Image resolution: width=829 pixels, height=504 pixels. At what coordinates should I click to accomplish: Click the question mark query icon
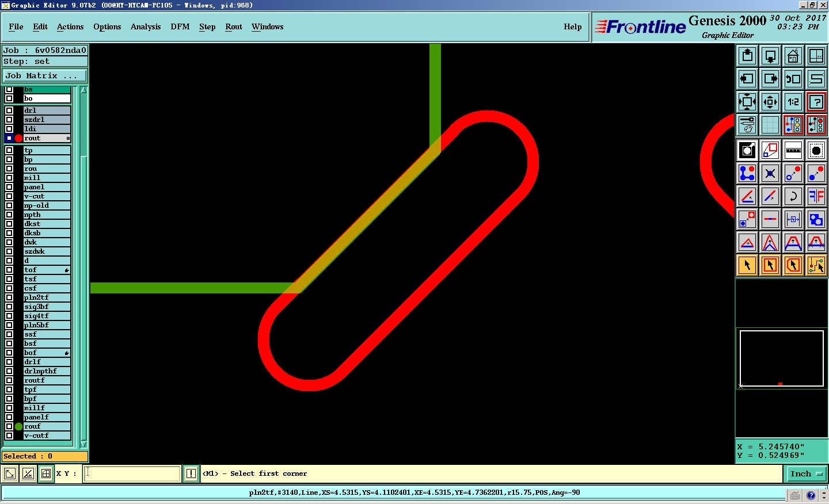[816, 102]
